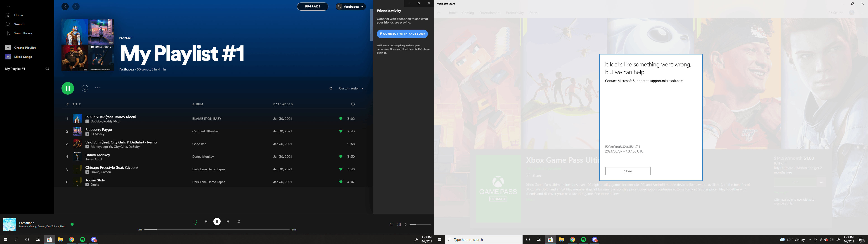Open playlist more options ellipsis
Image resolution: width=868 pixels, height=244 pixels.
(98, 88)
